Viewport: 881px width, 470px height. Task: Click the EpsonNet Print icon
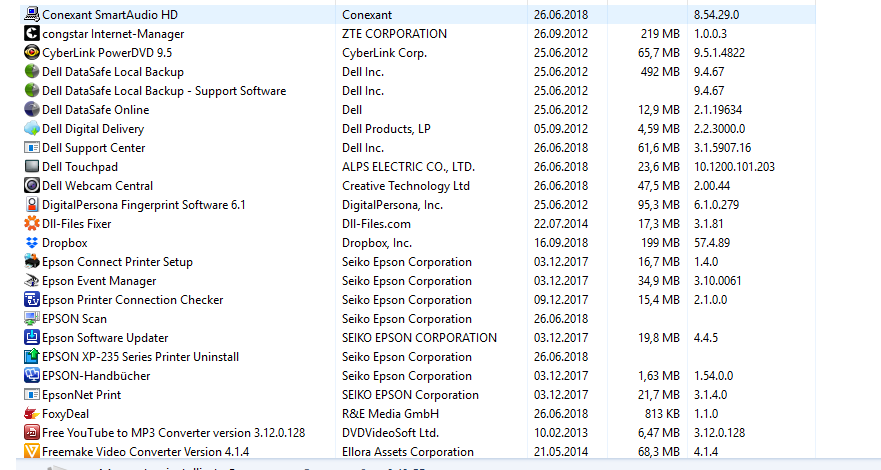32,395
